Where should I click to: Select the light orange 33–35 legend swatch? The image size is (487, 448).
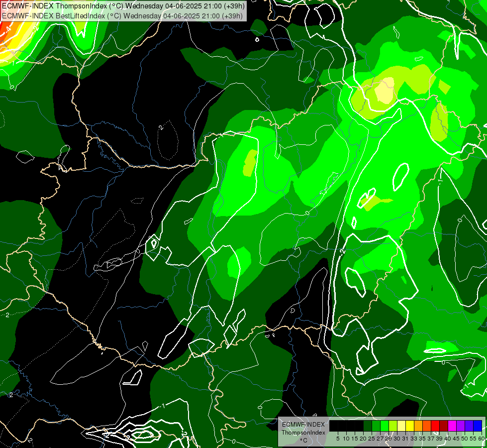tap(418, 426)
